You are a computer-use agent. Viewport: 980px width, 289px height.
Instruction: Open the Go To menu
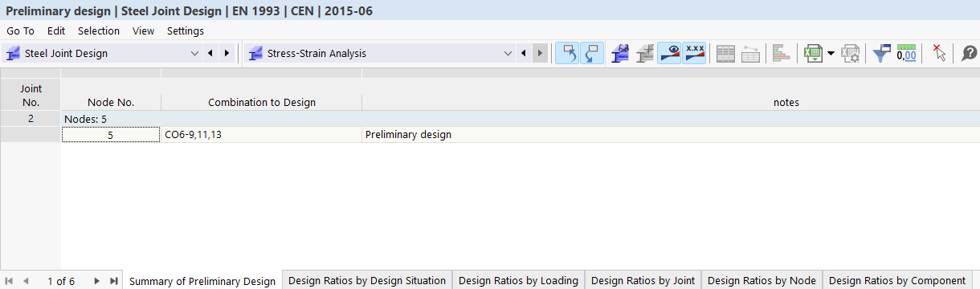point(20,31)
